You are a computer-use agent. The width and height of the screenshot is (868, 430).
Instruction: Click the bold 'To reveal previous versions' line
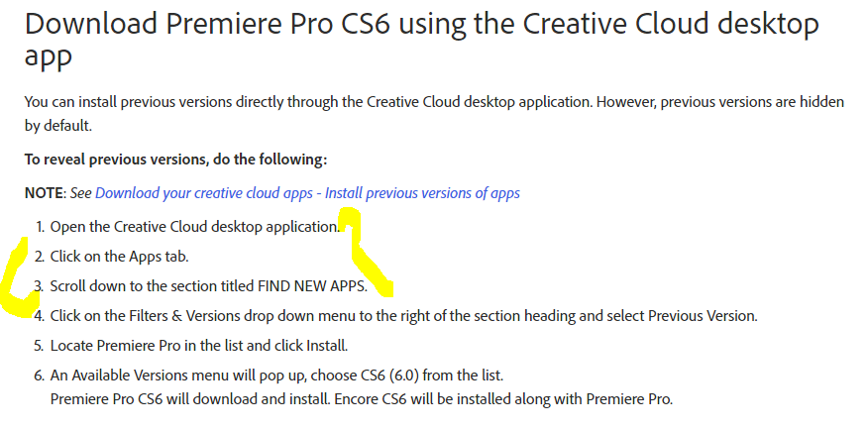click(176, 160)
